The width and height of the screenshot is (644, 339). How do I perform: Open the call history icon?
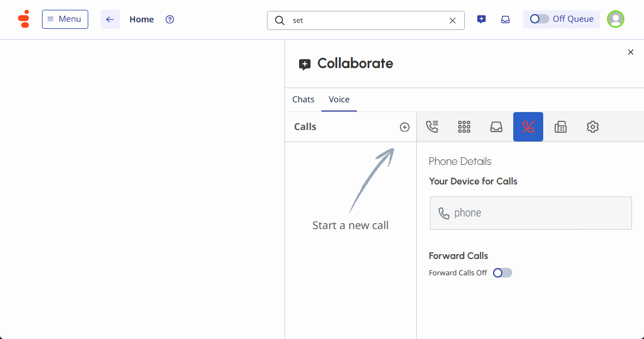coord(432,127)
